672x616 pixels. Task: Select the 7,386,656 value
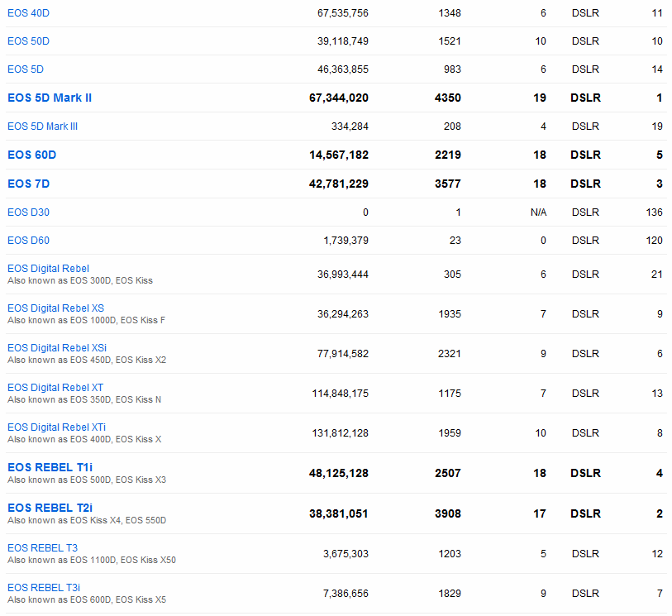click(x=346, y=594)
